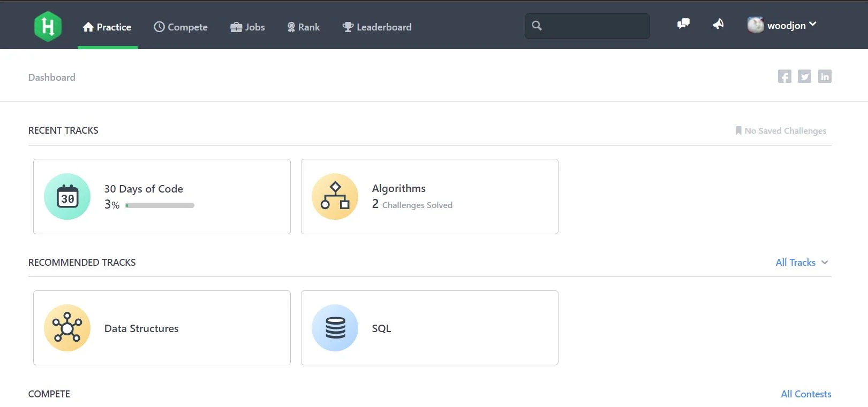Open the SQL track

(x=429, y=328)
